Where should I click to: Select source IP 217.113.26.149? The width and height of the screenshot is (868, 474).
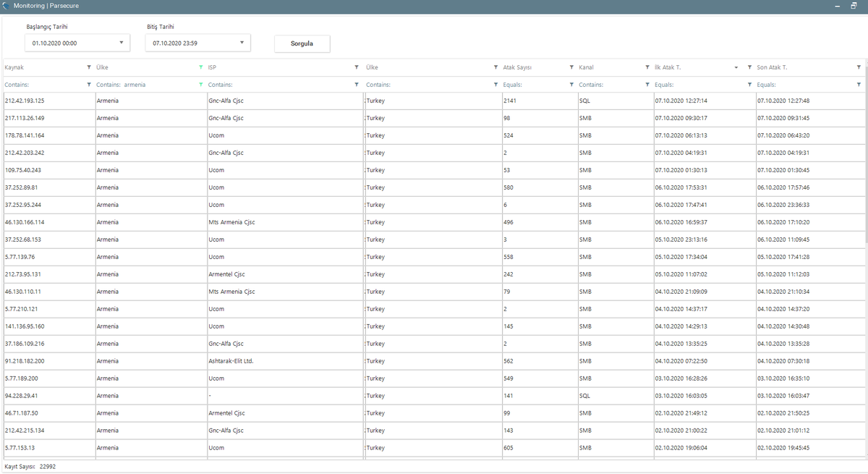(25, 118)
